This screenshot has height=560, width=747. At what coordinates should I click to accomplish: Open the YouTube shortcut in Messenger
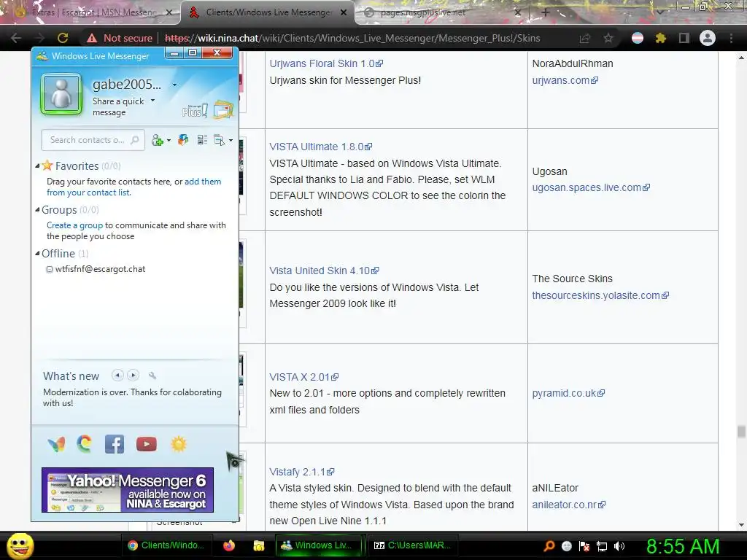[x=146, y=444]
